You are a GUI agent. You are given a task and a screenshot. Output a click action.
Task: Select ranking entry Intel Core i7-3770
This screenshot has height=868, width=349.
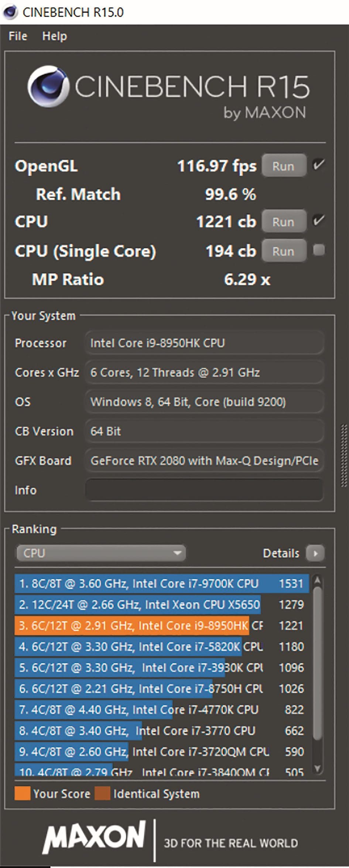click(162, 731)
